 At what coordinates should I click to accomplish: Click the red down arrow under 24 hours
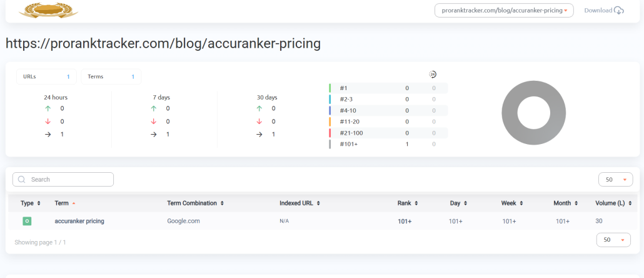point(48,121)
